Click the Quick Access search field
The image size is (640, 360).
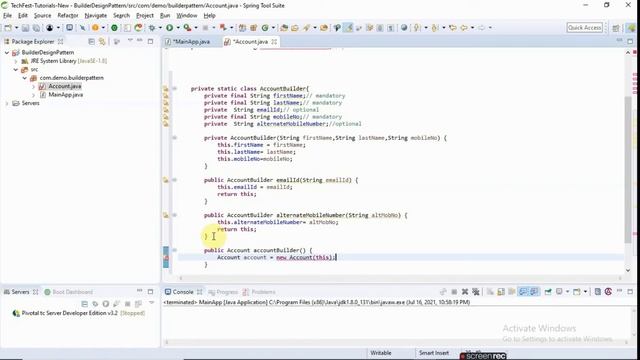click(584, 28)
